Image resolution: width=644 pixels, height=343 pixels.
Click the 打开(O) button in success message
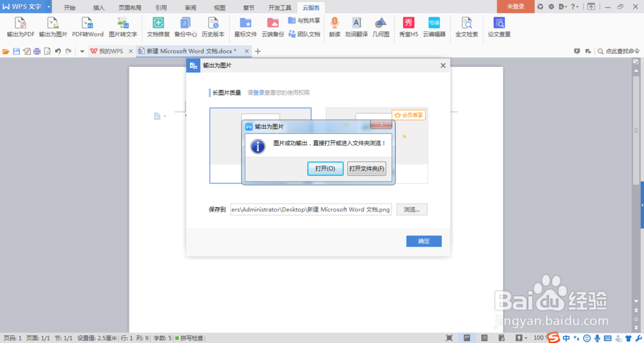[x=325, y=169]
